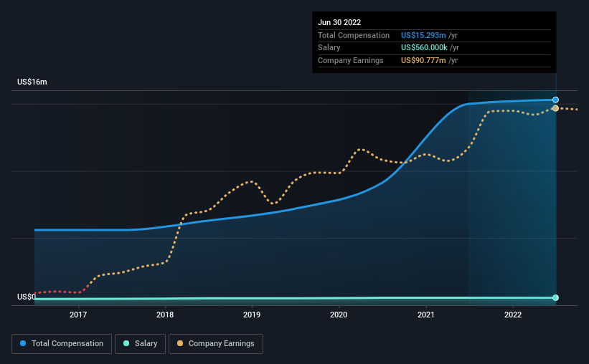Click the US$16m y-axis label
The width and height of the screenshot is (589, 364).
(x=32, y=82)
